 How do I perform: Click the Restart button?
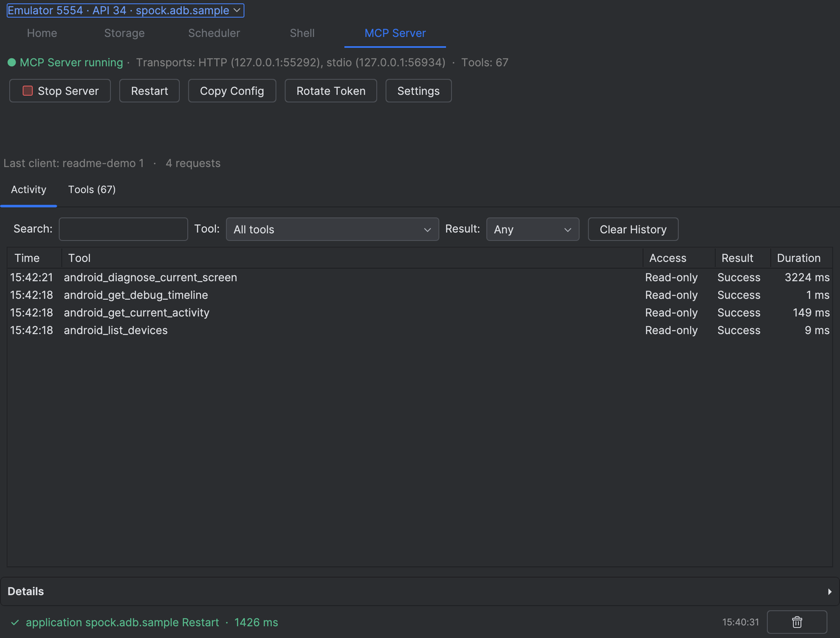[149, 91]
